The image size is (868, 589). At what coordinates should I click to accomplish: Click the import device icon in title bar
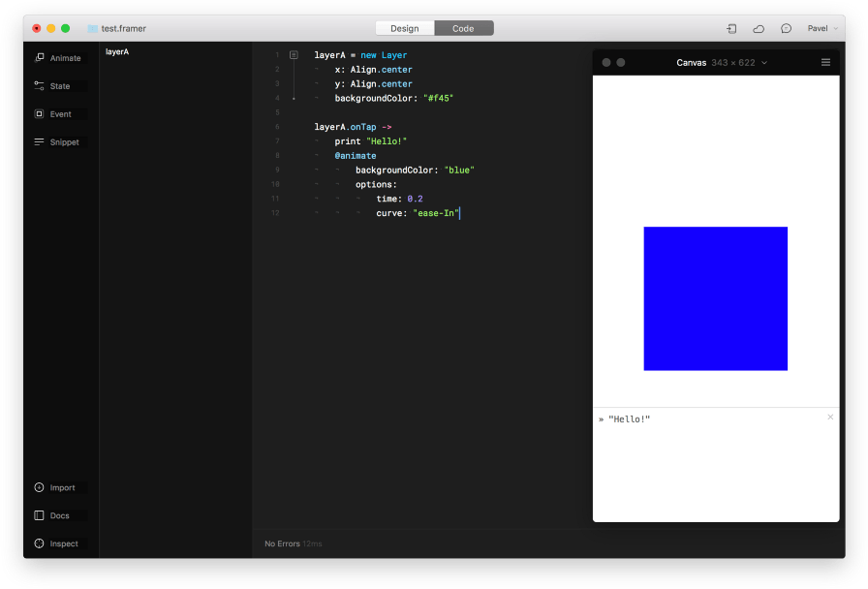731,28
